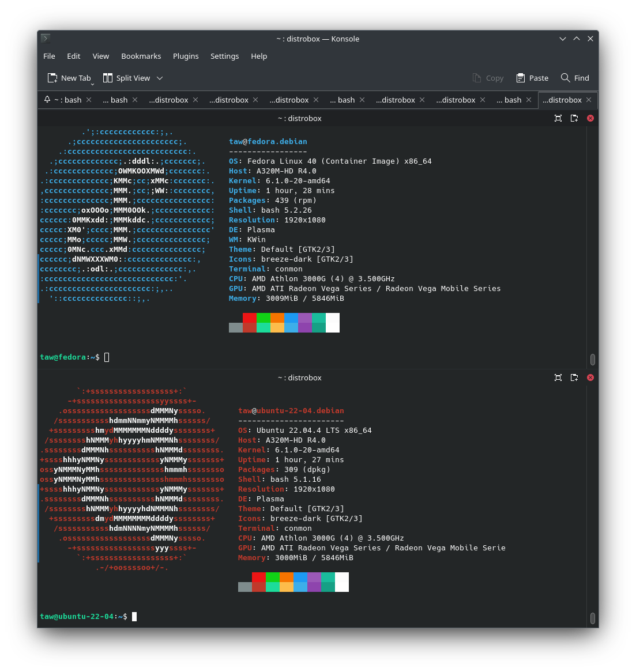This screenshot has width=636, height=672.
Task: Minimize the Konsole window
Action: (x=563, y=39)
